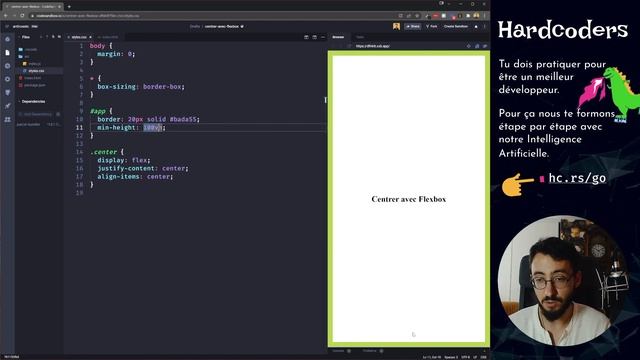640x360 pixels.
Task: Click the Spaces indicator in status bar
Action: [x=451, y=357]
